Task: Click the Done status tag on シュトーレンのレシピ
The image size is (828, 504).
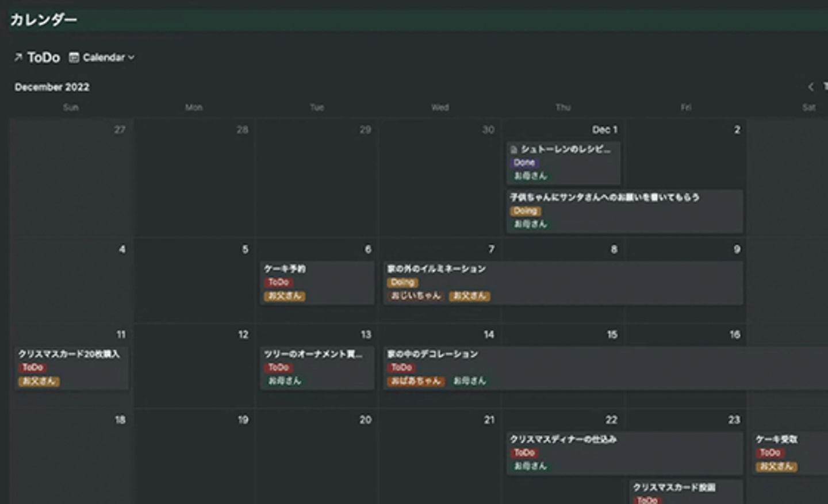Action: click(x=524, y=163)
